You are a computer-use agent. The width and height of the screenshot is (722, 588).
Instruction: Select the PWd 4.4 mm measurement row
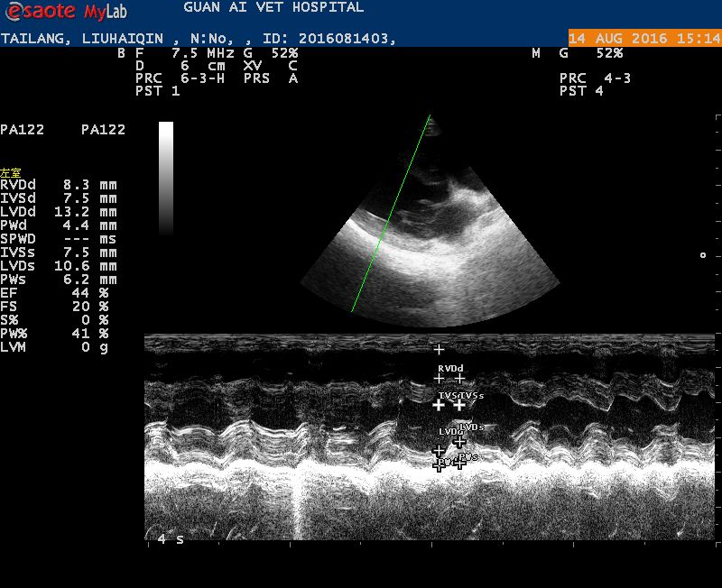coord(59,225)
